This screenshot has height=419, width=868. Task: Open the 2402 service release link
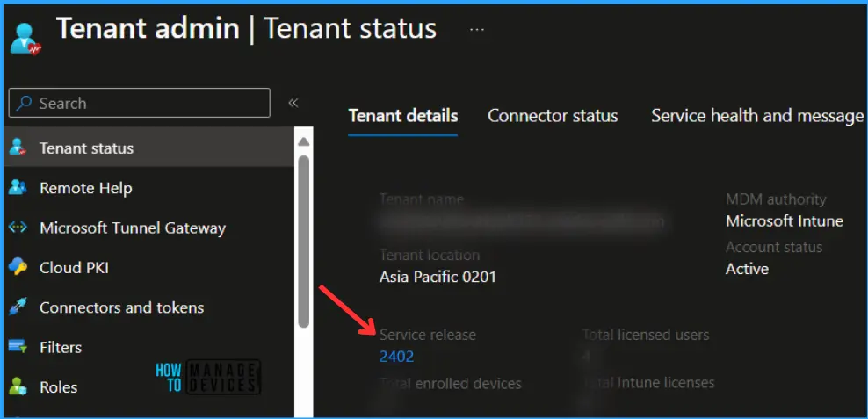(396, 356)
